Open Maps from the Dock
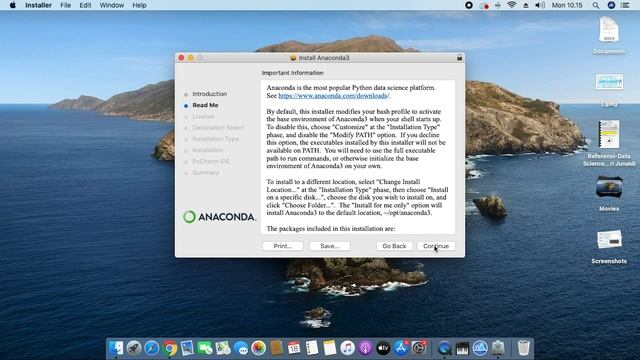The width and height of the screenshot is (640, 360). pos(223,348)
